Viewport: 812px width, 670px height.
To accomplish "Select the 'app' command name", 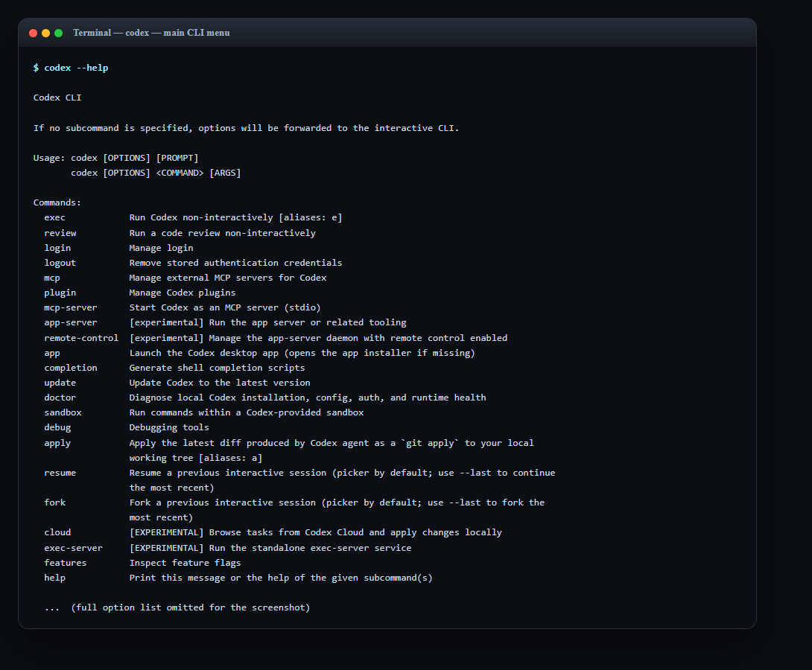I will pyautogui.click(x=52, y=353).
